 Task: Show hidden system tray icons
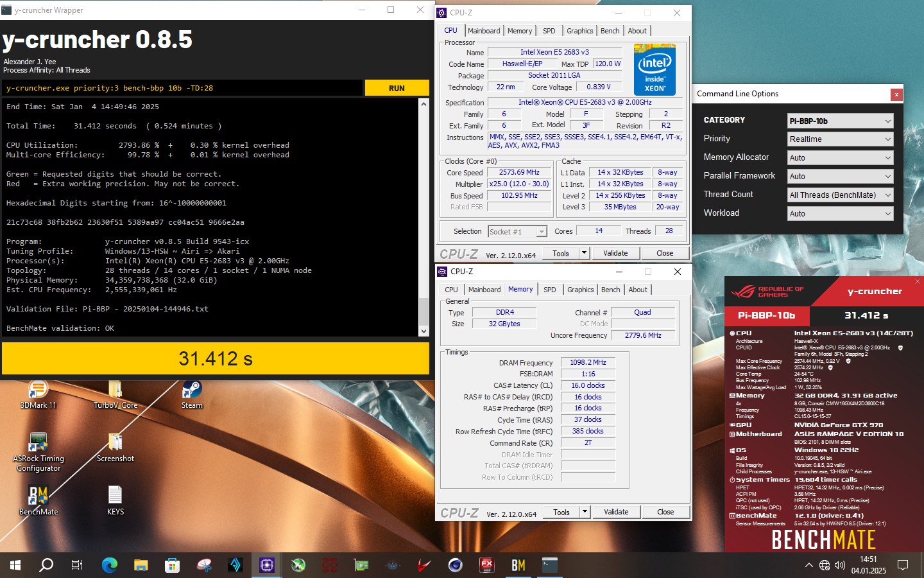[809, 565]
